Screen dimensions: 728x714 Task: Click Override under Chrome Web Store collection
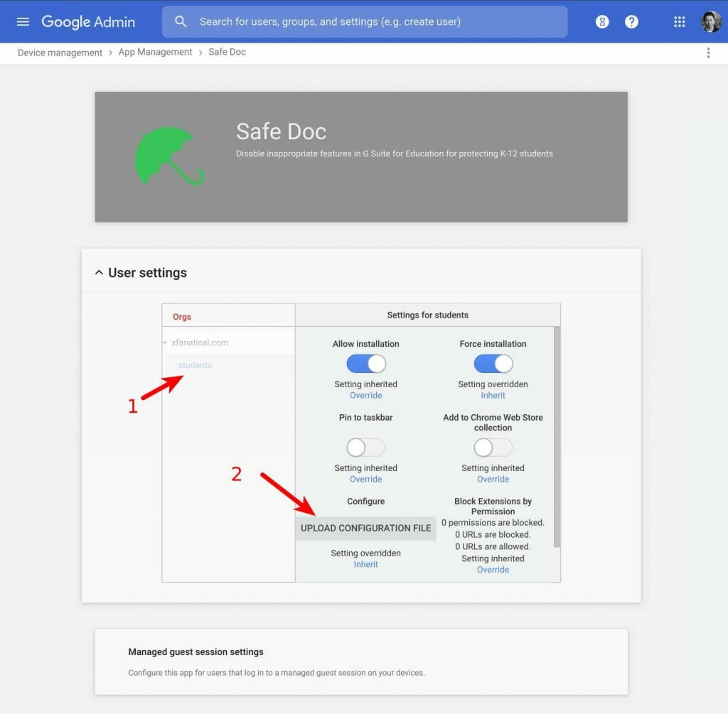(x=493, y=480)
